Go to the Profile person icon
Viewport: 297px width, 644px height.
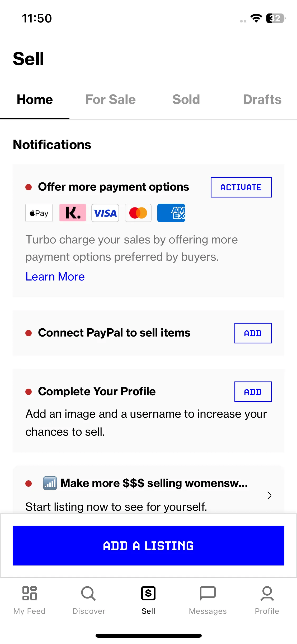(267, 593)
